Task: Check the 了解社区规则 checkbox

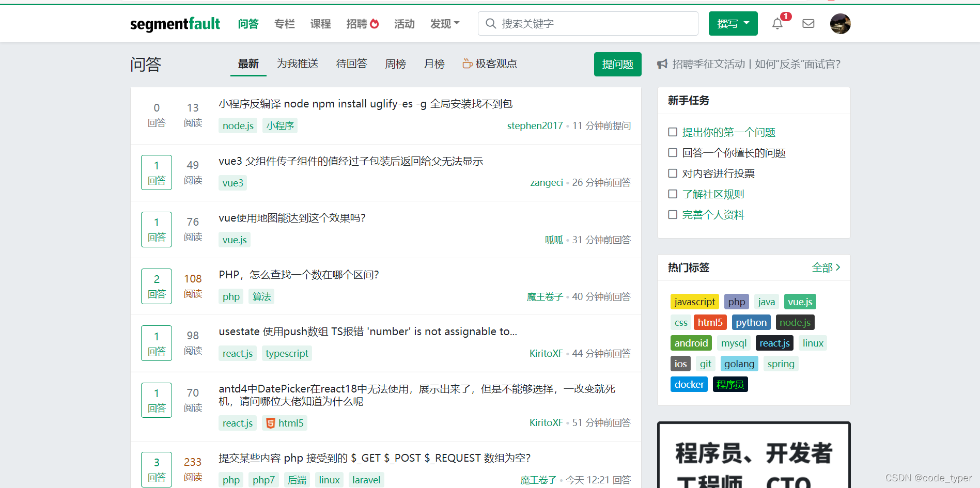Action: pyautogui.click(x=673, y=194)
